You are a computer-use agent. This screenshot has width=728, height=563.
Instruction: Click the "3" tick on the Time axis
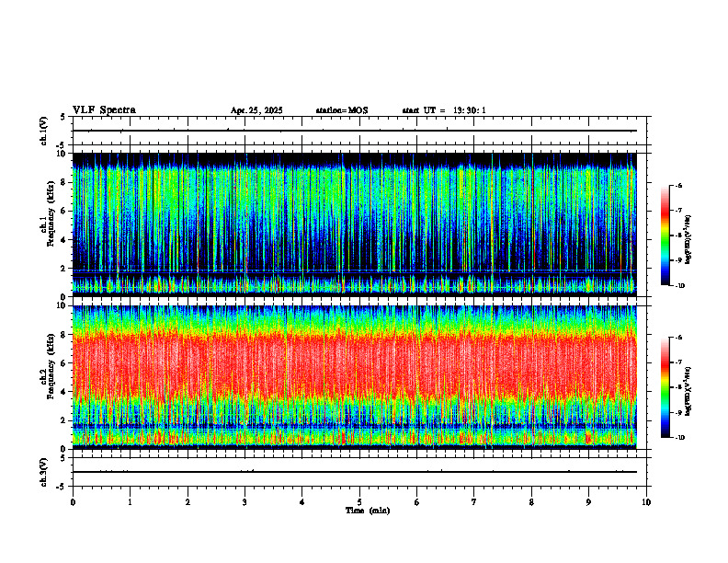click(x=245, y=502)
